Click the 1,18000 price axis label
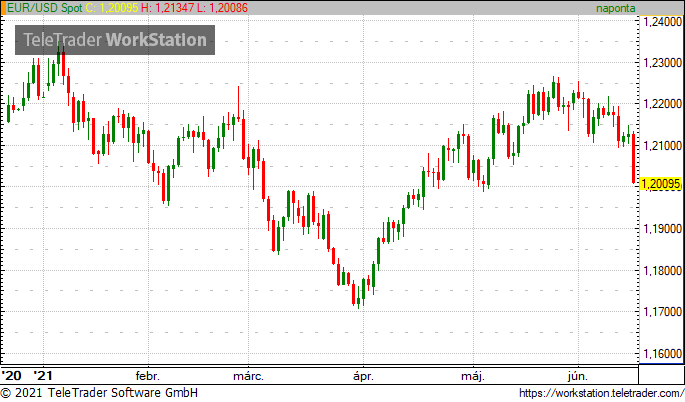Image resolution: width=685 pixels, height=402 pixels. (x=663, y=270)
